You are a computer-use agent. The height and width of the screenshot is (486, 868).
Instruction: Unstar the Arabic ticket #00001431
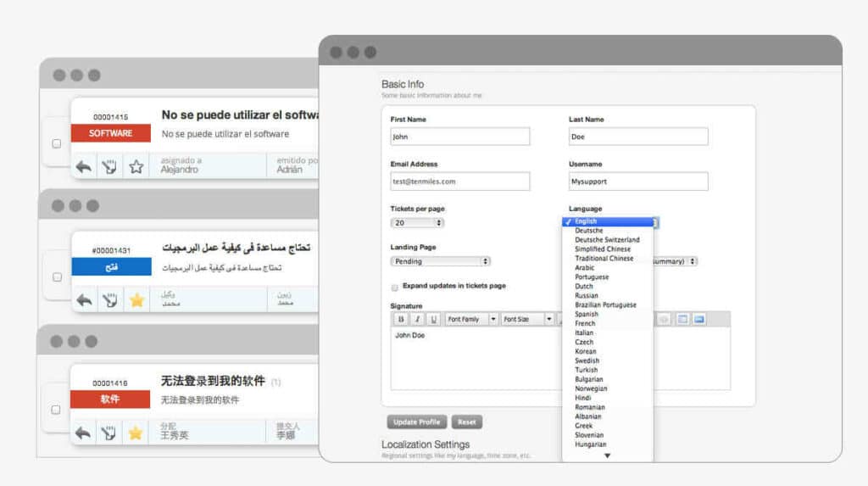[136, 299]
